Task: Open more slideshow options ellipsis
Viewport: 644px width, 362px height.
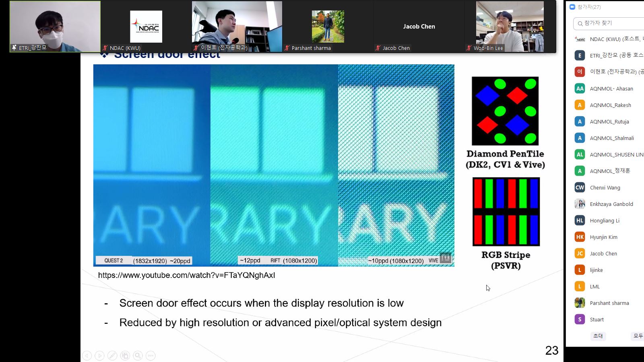Action: pos(151,356)
